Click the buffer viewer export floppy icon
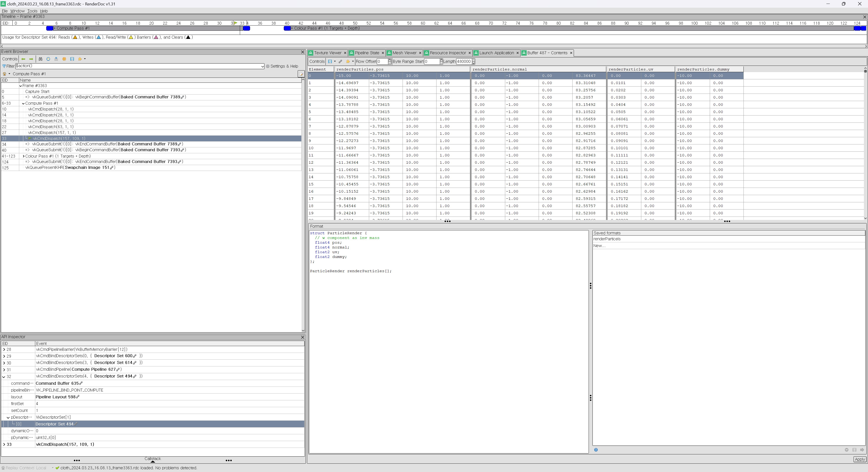 pyautogui.click(x=330, y=62)
